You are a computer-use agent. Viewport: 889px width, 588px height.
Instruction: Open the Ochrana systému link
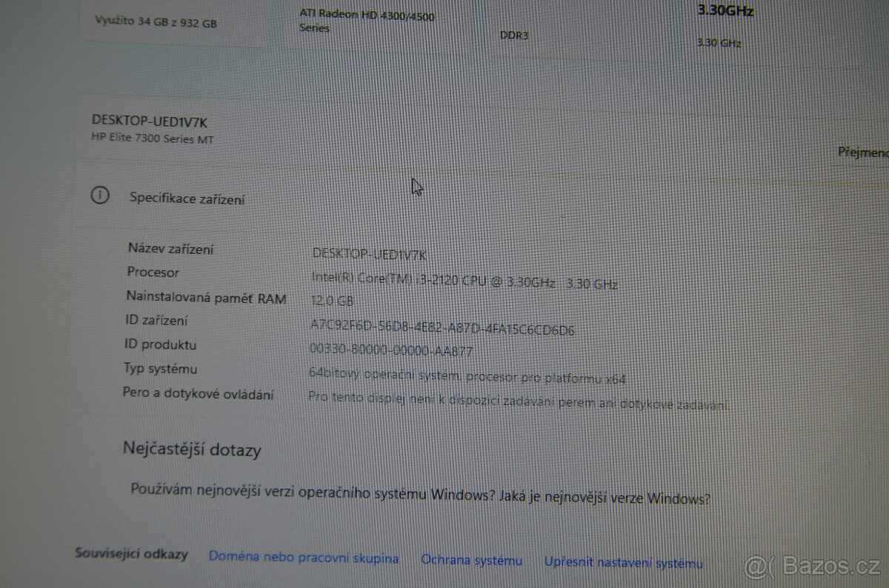pyautogui.click(x=471, y=560)
